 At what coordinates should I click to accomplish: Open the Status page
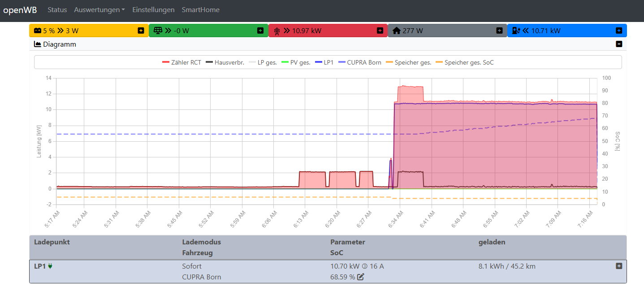pyautogui.click(x=57, y=10)
